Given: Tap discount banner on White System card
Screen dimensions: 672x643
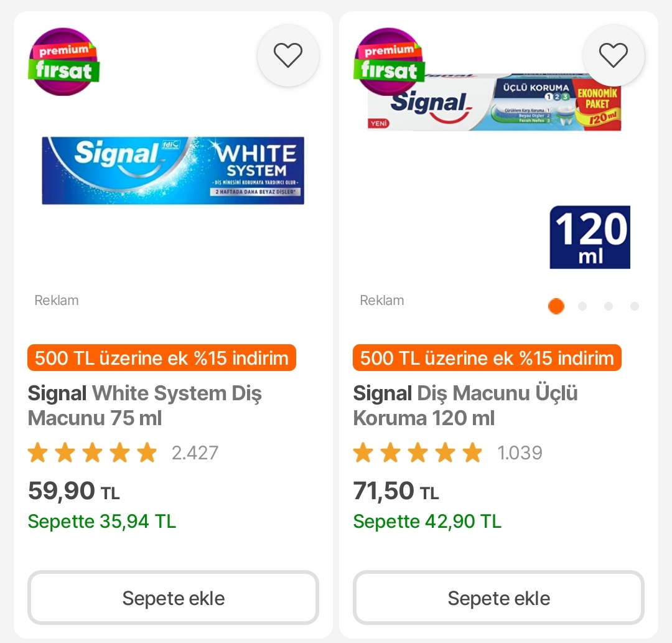Looking at the screenshot, I should pos(162,358).
